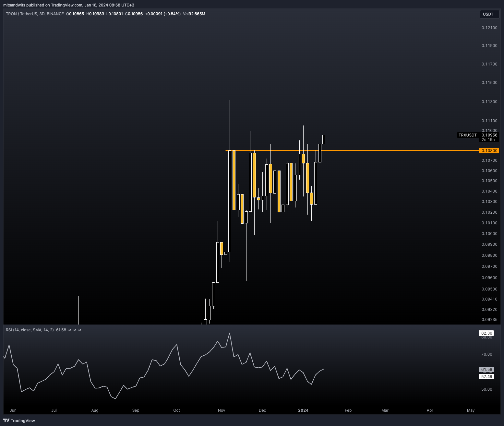Click price axis label 0.09410
504x426 pixels.
tap(489, 299)
